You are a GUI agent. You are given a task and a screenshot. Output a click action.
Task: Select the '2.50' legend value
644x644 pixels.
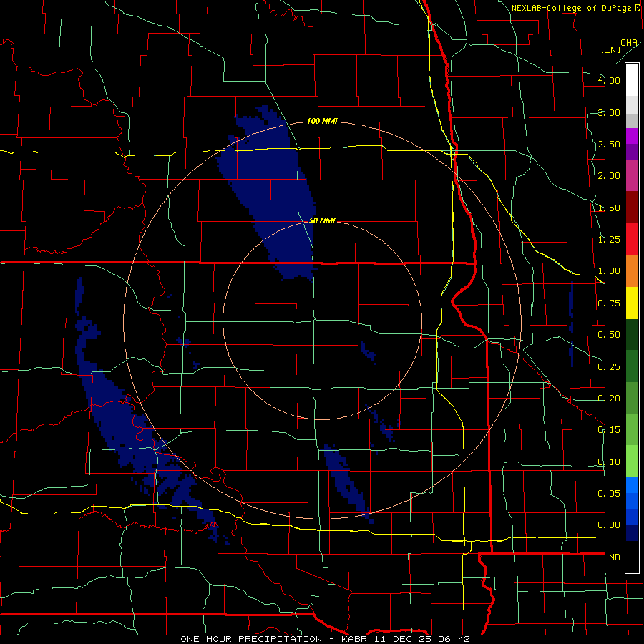point(609,144)
